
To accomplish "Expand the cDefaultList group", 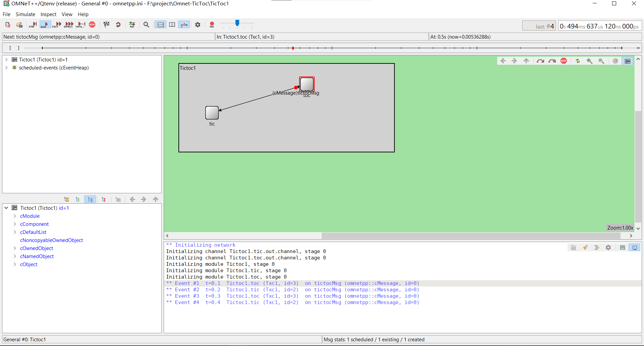I will click(15, 232).
